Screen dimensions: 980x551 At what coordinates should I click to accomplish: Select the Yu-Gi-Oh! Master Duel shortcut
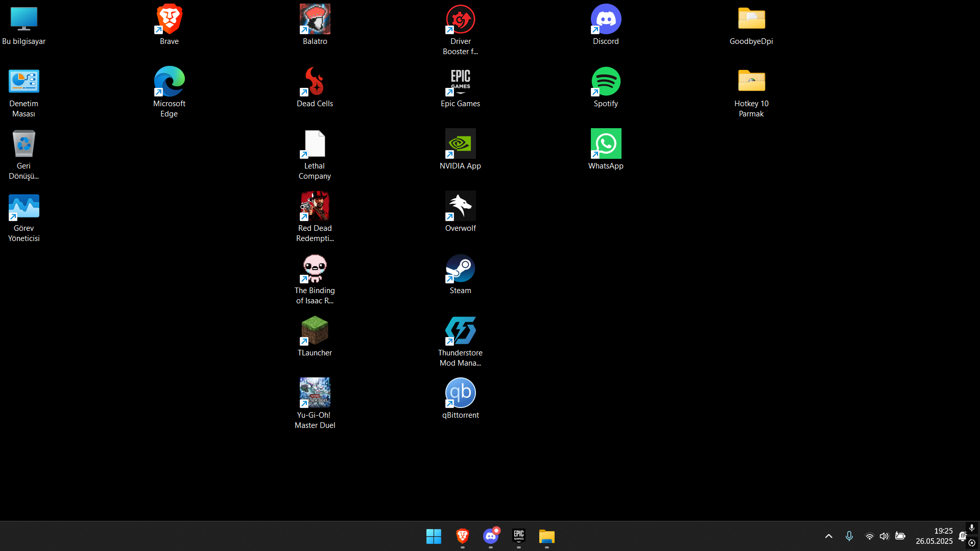pos(315,404)
